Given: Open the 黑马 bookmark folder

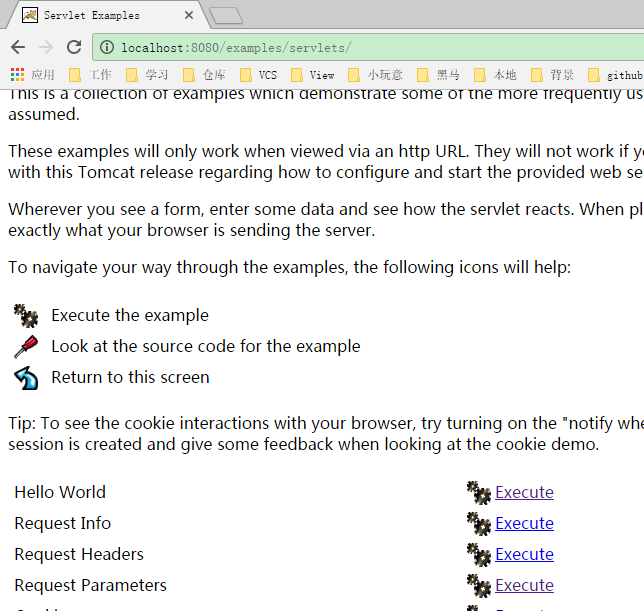Looking at the screenshot, I should [438, 75].
